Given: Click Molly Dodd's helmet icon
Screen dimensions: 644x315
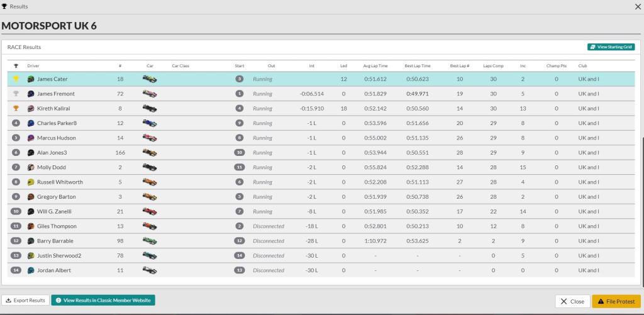Looking at the screenshot, I should 31,168.
